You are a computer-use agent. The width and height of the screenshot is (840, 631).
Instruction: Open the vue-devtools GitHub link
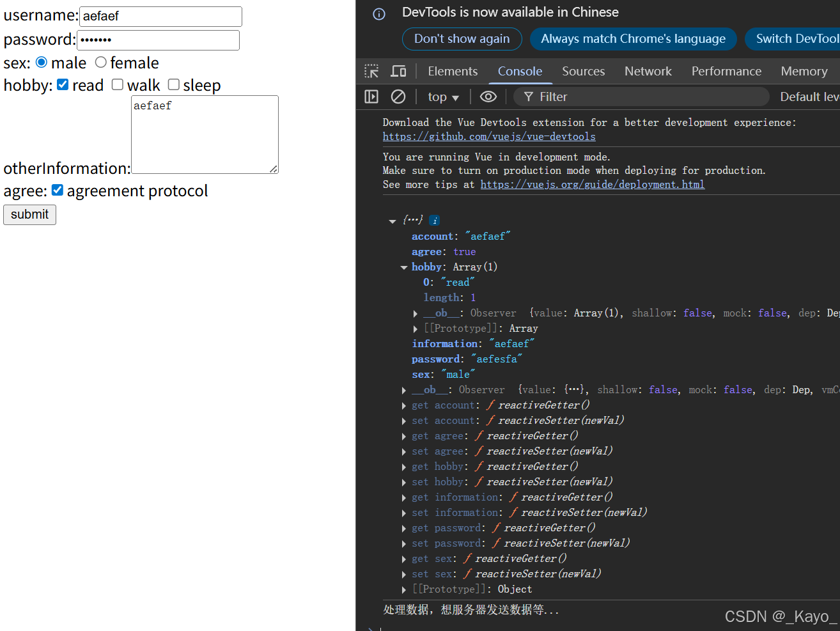489,136
